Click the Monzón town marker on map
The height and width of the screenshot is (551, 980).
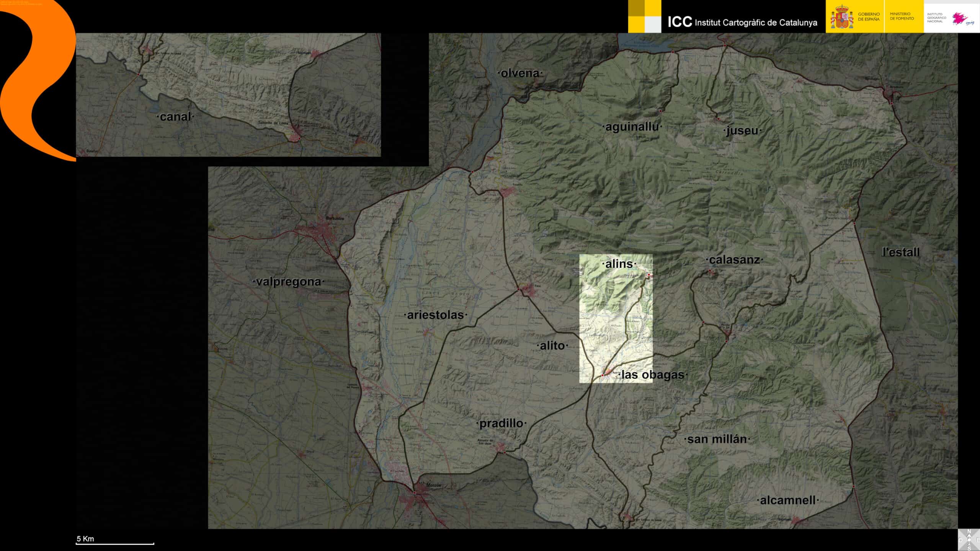[415, 492]
